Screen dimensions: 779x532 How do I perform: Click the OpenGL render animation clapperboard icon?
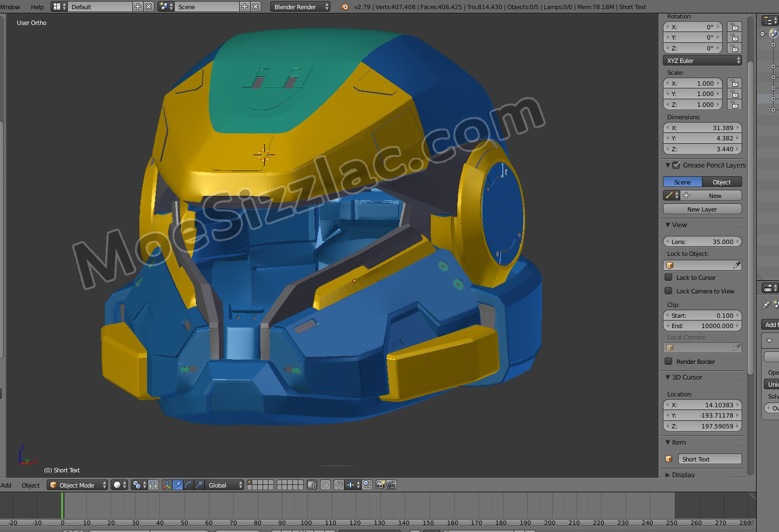[391, 485]
